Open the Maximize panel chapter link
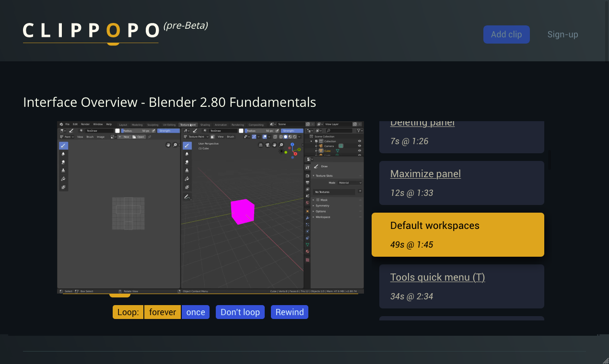 click(425, 173)
